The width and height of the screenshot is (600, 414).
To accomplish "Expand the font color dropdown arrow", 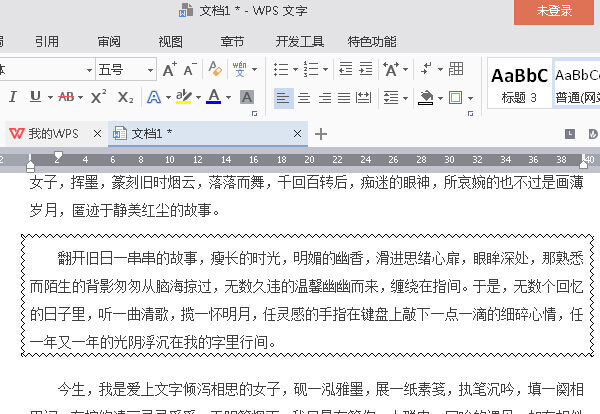I will 229,97.
